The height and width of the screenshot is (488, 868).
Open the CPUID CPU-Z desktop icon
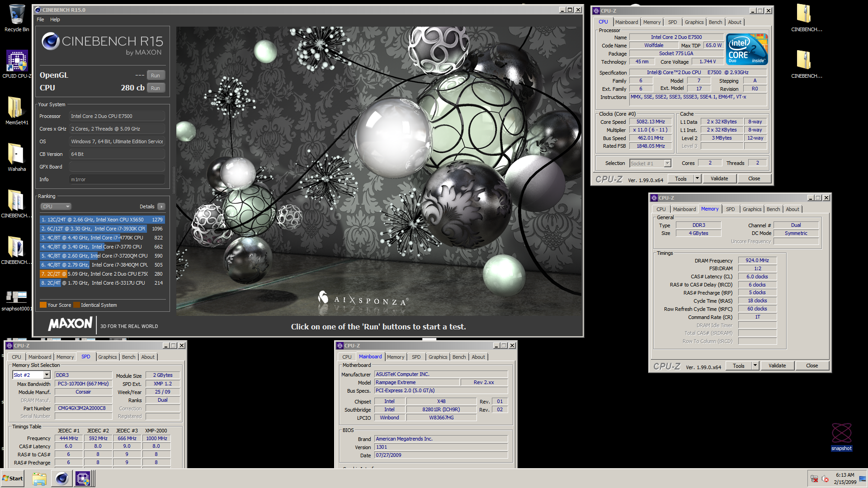click(x=17, y=64)
